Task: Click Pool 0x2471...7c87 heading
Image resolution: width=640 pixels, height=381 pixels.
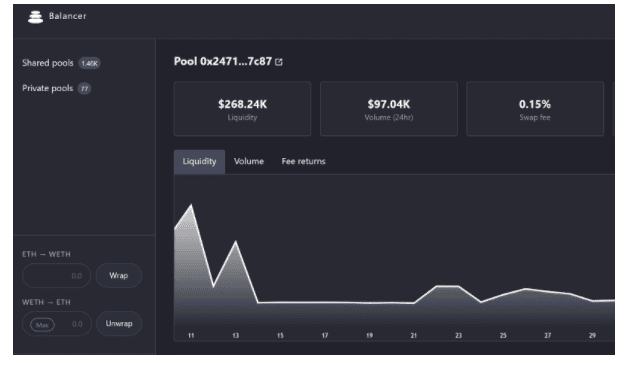Action: 223,61
